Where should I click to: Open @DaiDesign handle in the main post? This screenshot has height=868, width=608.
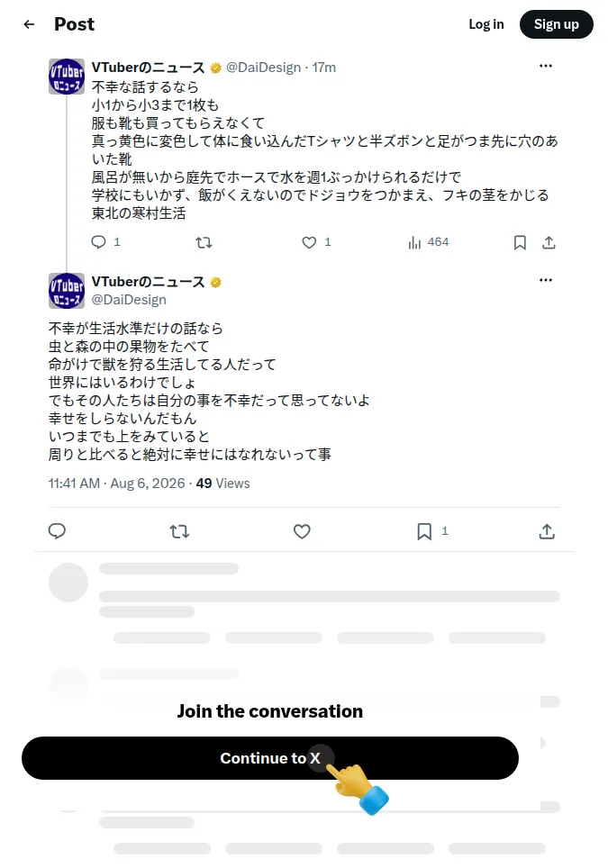pos(129,300)
